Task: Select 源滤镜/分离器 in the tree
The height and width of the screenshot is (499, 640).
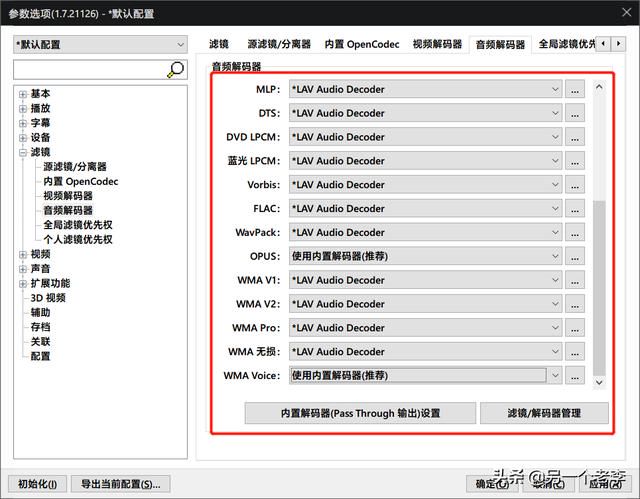Action: pos(75,167)
